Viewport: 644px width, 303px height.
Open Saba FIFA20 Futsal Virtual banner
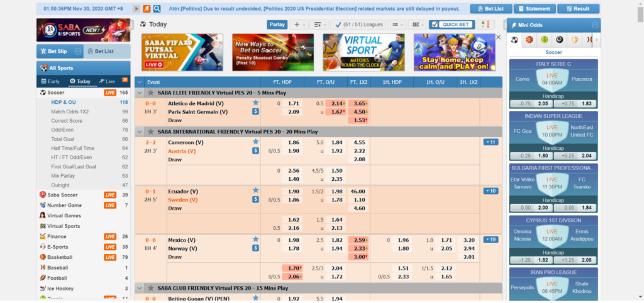pos(182,52)
